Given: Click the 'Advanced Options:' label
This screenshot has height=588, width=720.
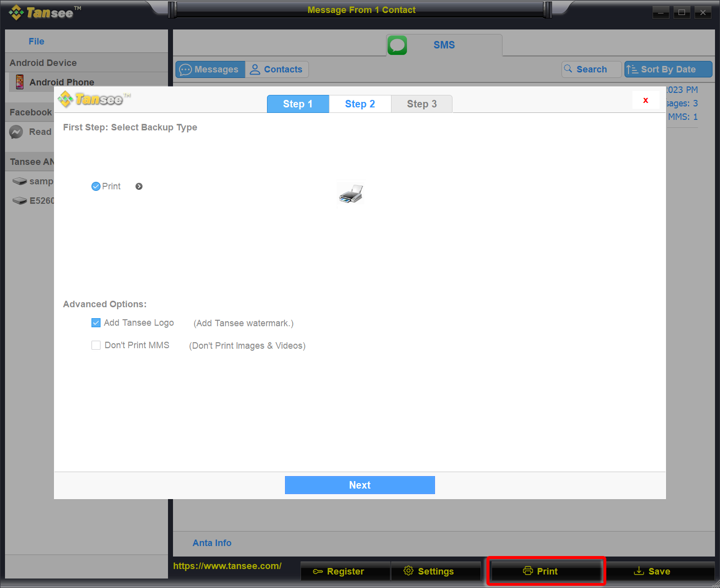Looking at the screenshot, I should [105, 304].
